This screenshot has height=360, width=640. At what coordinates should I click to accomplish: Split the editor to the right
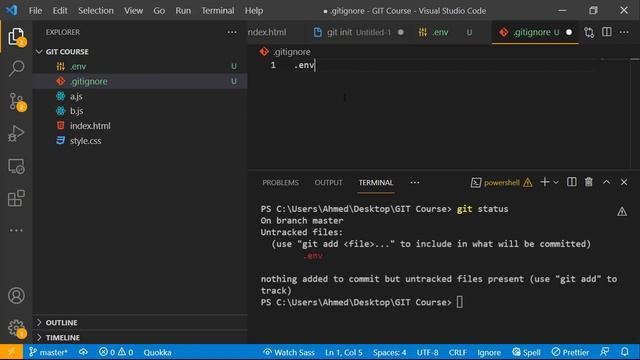click(x=607, y=32)
